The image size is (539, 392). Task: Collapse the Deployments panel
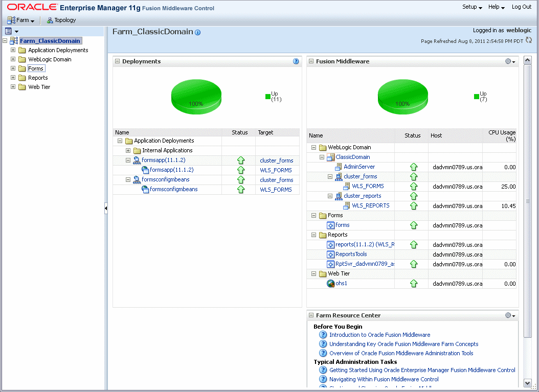pos(117,61)
